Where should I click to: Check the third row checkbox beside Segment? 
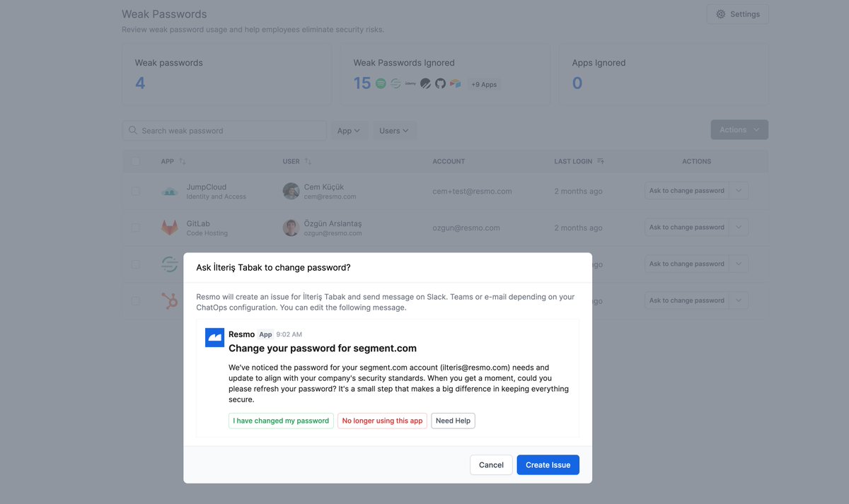tap(136, 264)
